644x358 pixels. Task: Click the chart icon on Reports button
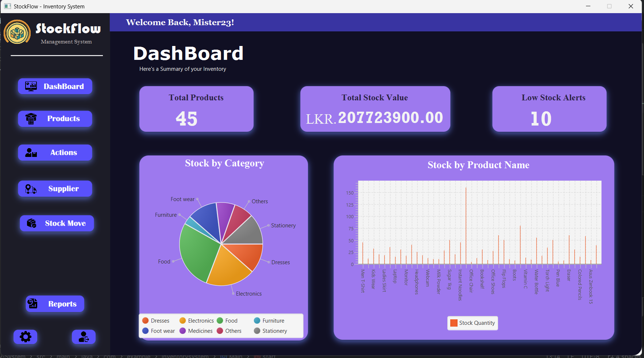[33, 304]
